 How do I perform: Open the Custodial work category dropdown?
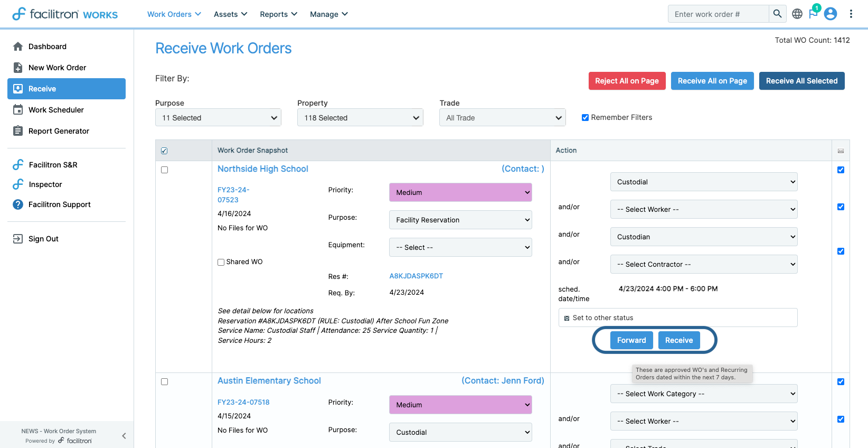point(704,182)
